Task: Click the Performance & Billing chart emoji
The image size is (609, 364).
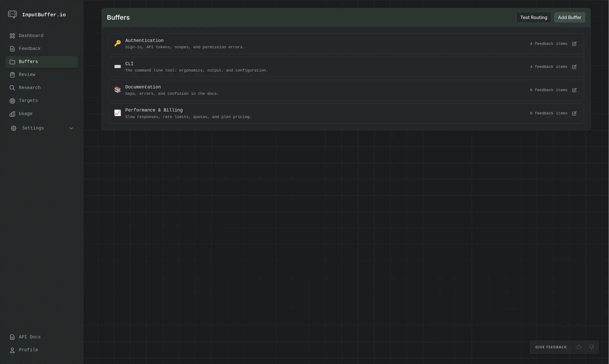Action: pyautogui.click(x=117, y=113)
